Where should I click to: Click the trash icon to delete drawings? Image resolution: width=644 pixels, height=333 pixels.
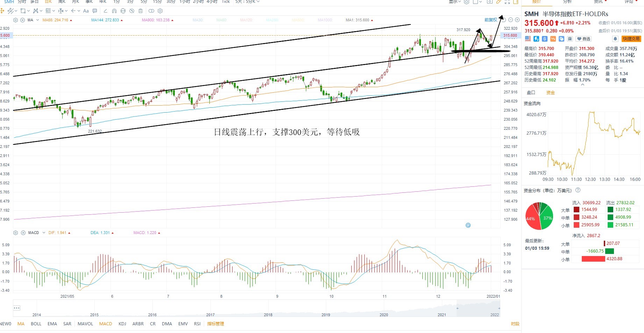click(x=141, y=11)
